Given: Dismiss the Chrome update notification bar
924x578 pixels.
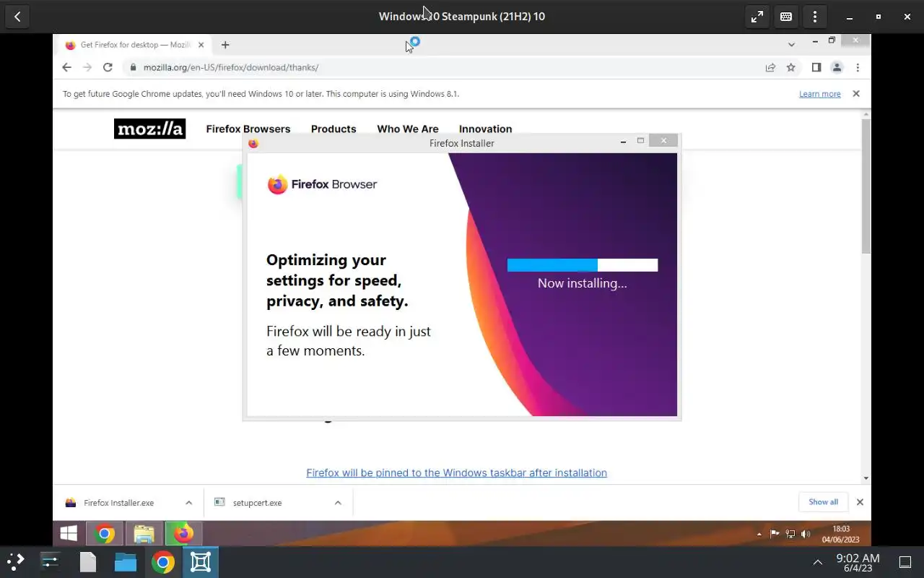Looking at the screenshot, I should (856, 94).
